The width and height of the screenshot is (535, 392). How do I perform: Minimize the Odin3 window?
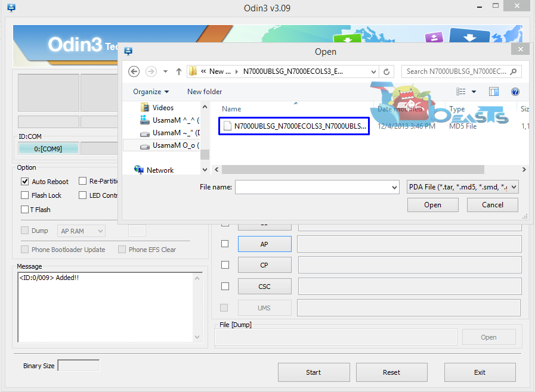pyautogui.click(x=480, y=7)
